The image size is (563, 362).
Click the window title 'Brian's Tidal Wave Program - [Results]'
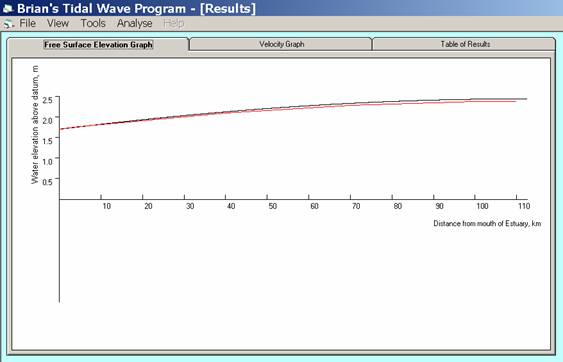point(136,8)
